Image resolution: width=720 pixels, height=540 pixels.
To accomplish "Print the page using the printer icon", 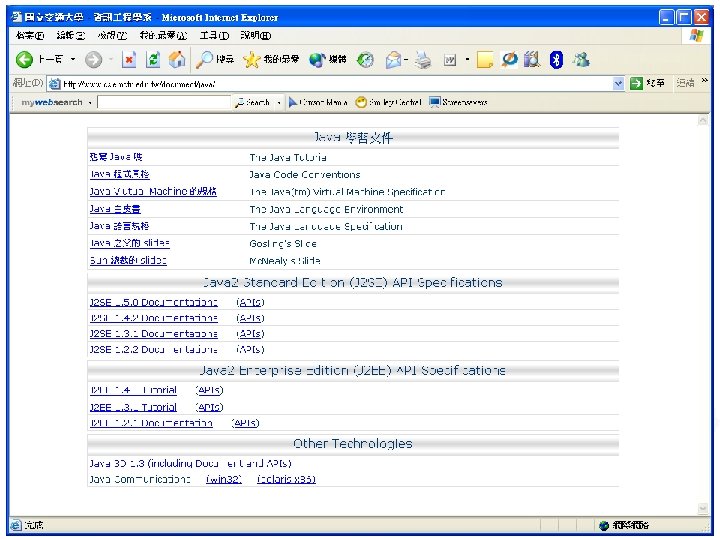I will [423, 60].
